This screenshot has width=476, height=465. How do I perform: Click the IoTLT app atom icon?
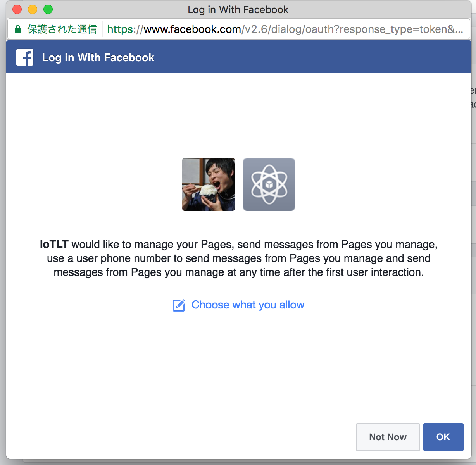tap(269, 184)
